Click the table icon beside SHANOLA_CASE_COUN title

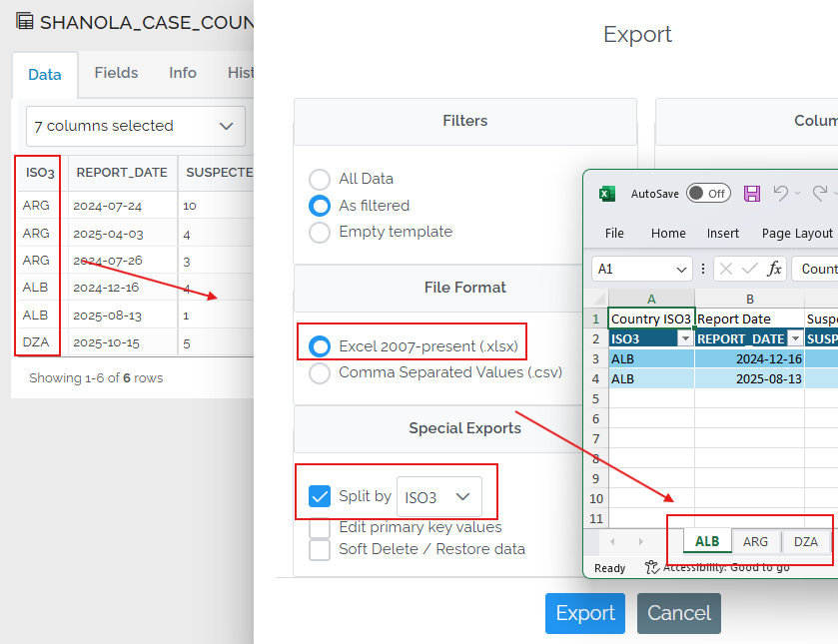[x=27, y=20]
